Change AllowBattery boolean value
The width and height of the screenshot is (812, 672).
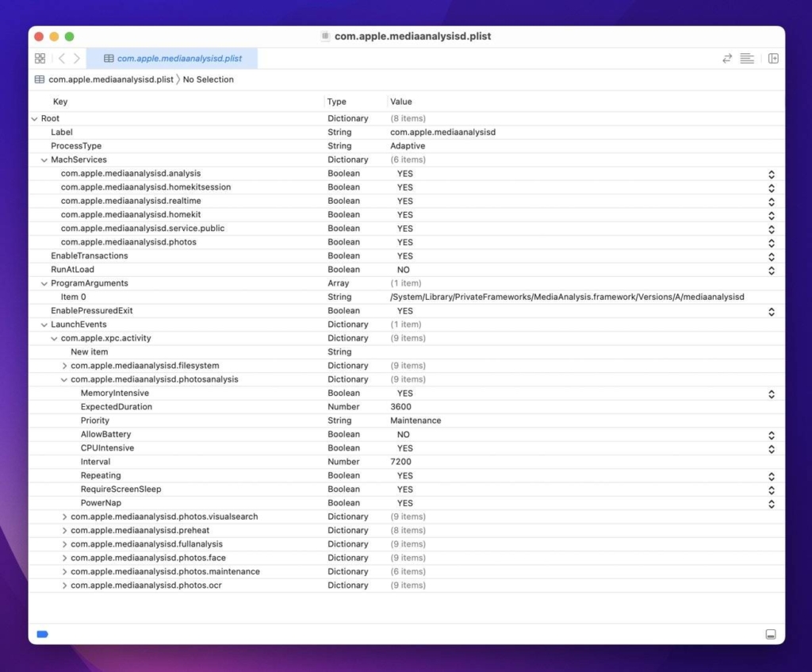click(770, 435)
